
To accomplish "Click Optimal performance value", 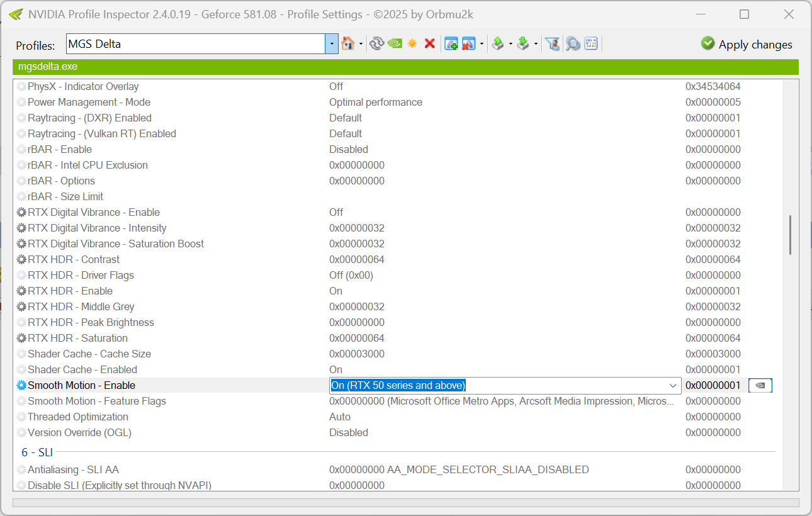I will (x=376, y=102).
